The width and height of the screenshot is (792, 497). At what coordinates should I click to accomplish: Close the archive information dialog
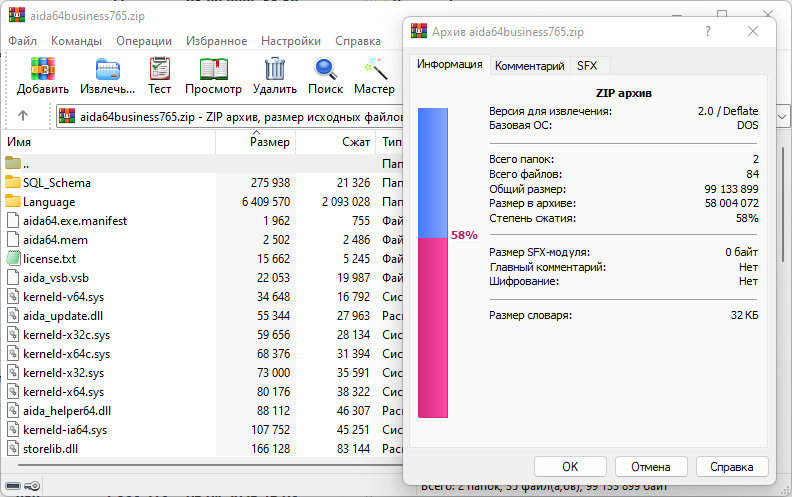(753, 31)
